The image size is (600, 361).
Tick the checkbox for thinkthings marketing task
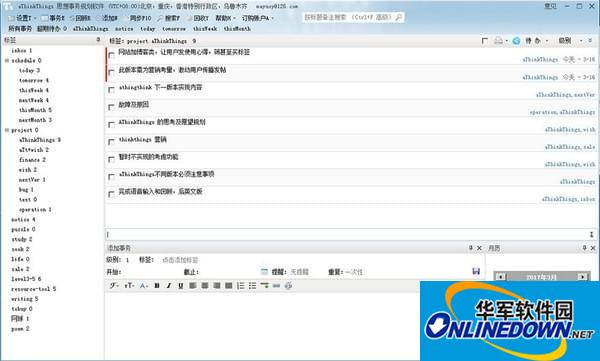click(111, 142)
